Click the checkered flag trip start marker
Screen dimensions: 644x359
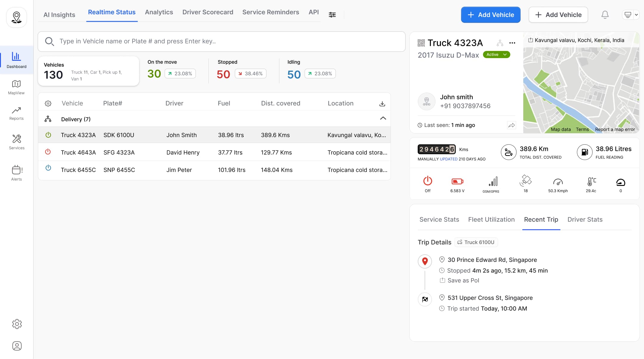pos(425,299)
